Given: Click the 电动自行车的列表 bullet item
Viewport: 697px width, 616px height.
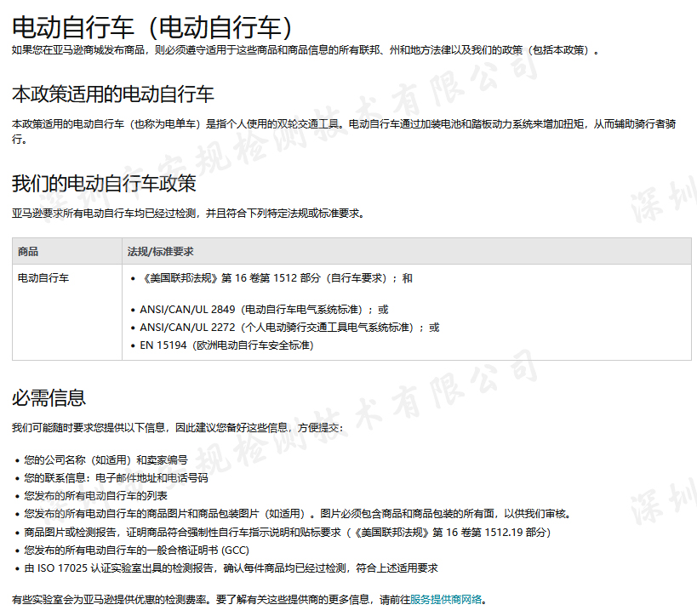Looking at the screenshot, I should click(x=95, y=495).
